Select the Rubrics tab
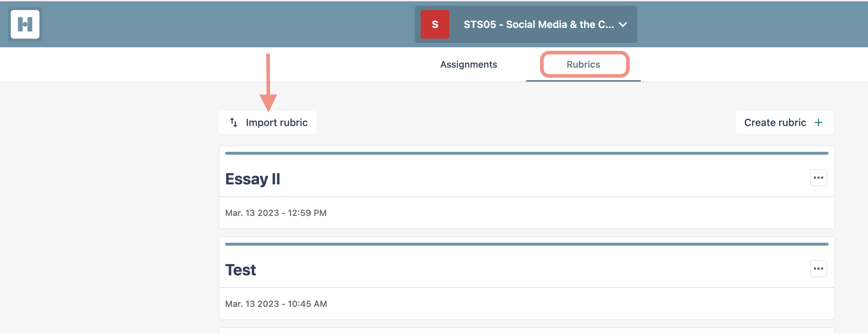Screen dimensions: 868x333 583,64
